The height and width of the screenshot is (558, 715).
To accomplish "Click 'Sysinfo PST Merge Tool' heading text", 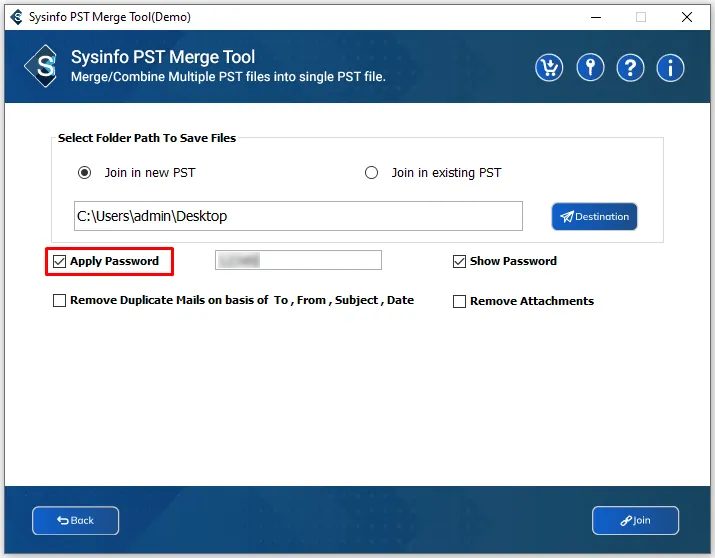I will click(163, 57).
